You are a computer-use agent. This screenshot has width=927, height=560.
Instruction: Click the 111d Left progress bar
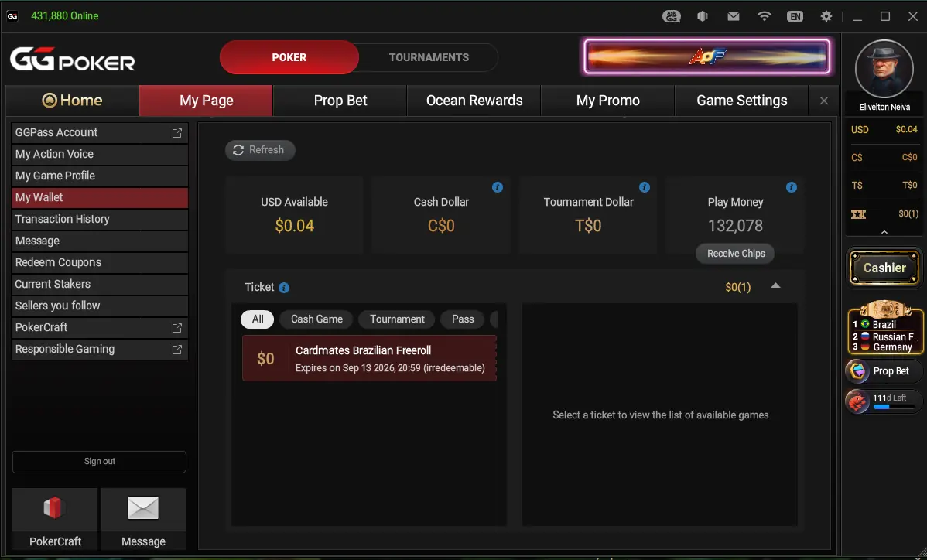pos(895,407)
